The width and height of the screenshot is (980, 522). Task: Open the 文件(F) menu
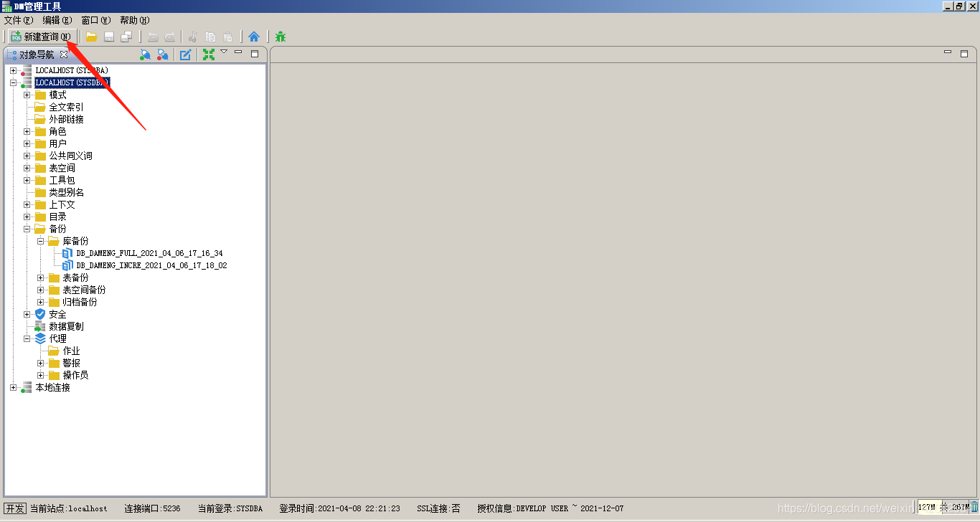(19, 20)
